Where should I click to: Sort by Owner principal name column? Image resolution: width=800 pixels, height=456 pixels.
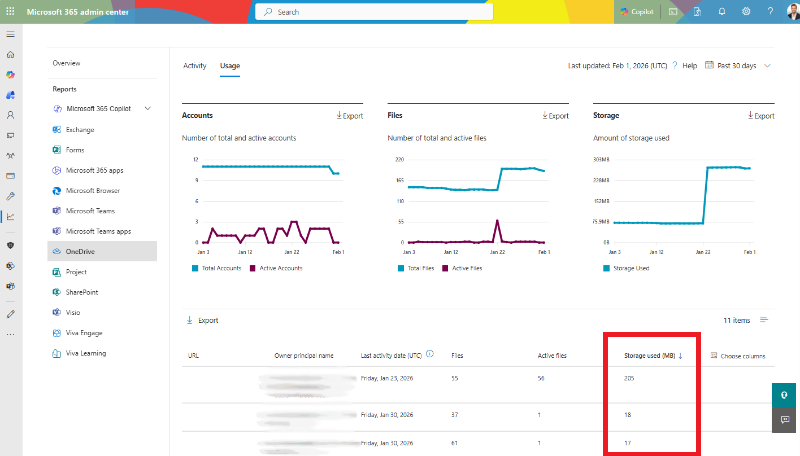coord(304,356)
